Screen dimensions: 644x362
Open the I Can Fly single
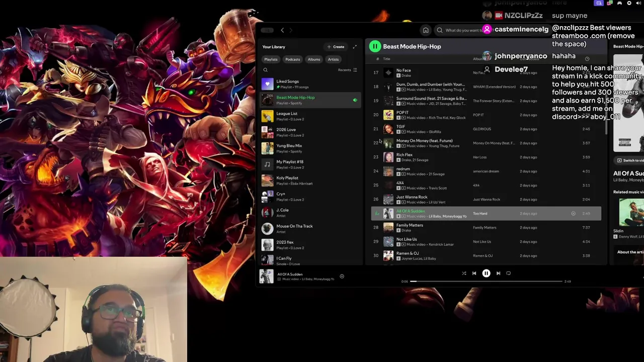pyautogui.click(x=310, y=260)
